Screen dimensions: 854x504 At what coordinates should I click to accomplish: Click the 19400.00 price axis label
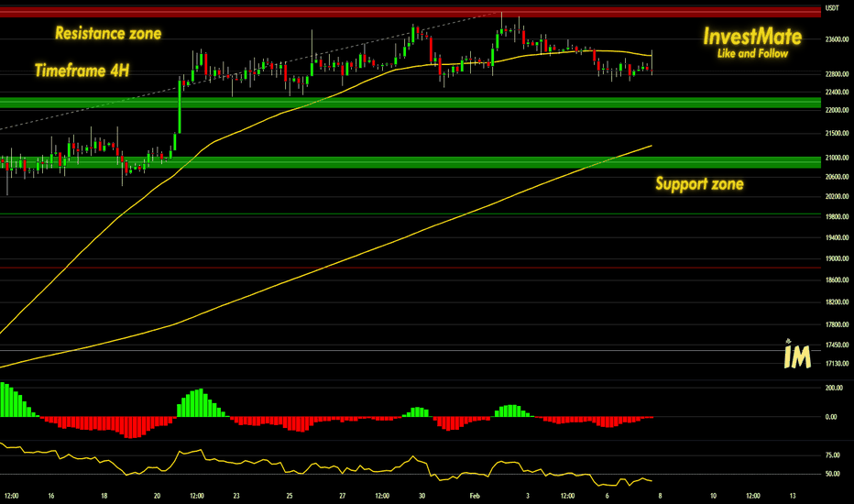838,237
